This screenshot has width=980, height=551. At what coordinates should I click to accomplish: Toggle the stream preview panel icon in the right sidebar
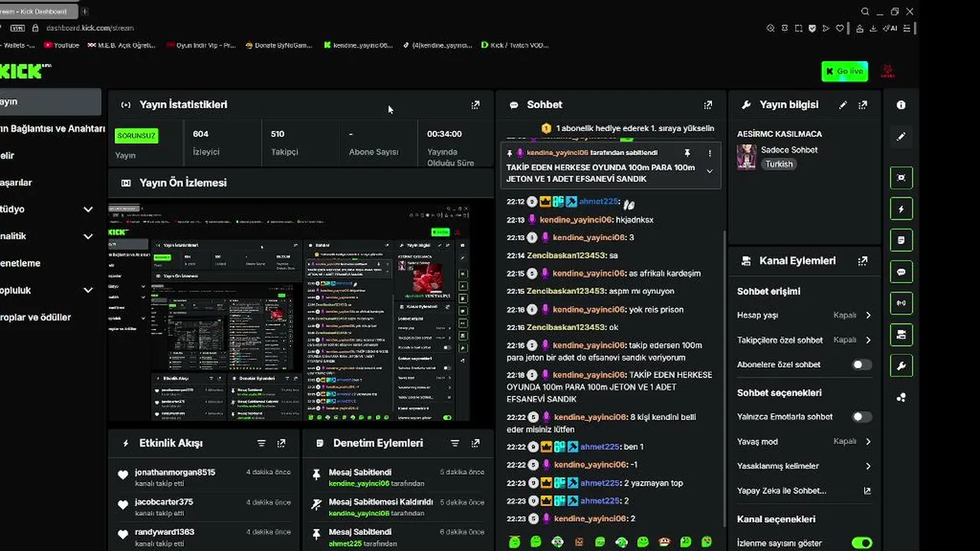coord(901,178)
